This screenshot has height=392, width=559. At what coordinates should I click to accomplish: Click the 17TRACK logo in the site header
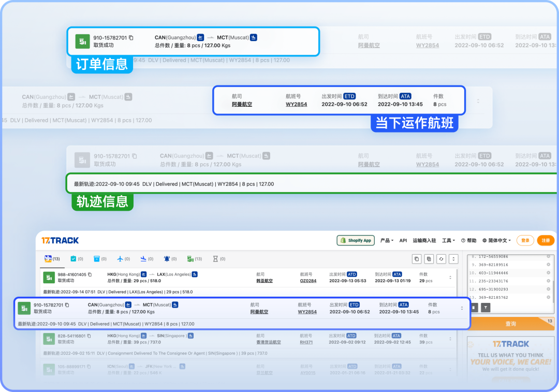point(60,240)
